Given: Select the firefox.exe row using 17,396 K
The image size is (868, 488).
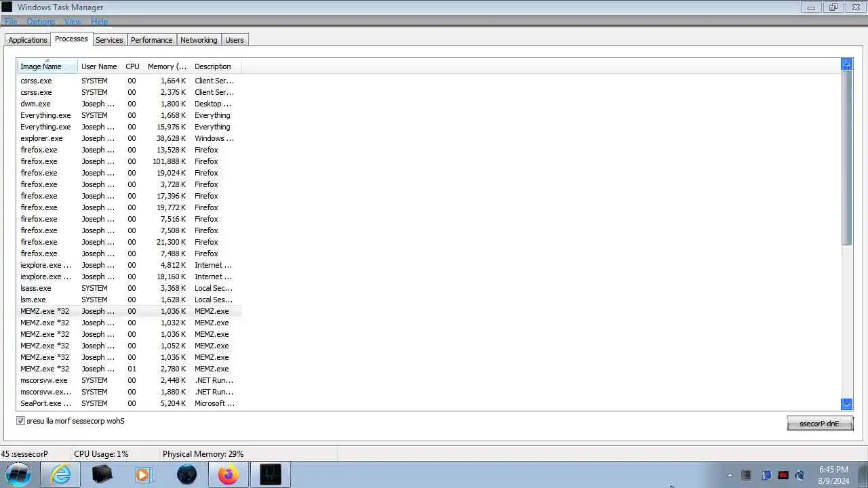Looking at the screenshot, I should click(129, 196).
